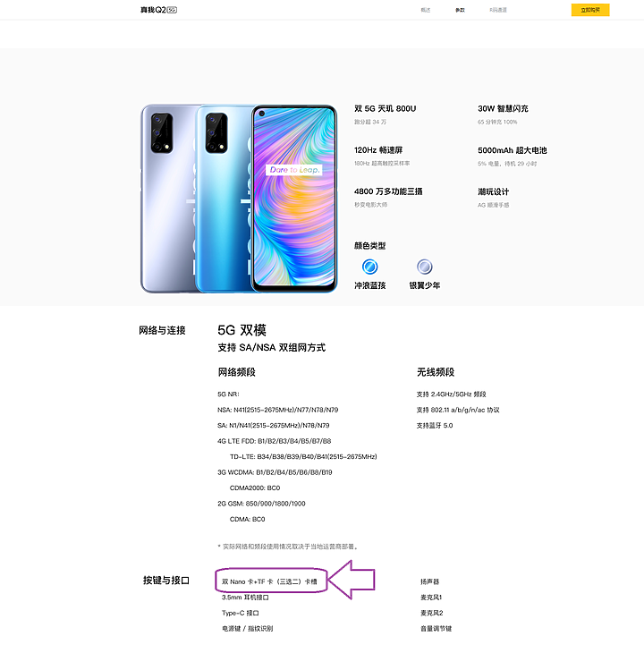Open the third navigation tab beside 参数
The height and width of the screenshot is (653, 644).
(498, 10)
